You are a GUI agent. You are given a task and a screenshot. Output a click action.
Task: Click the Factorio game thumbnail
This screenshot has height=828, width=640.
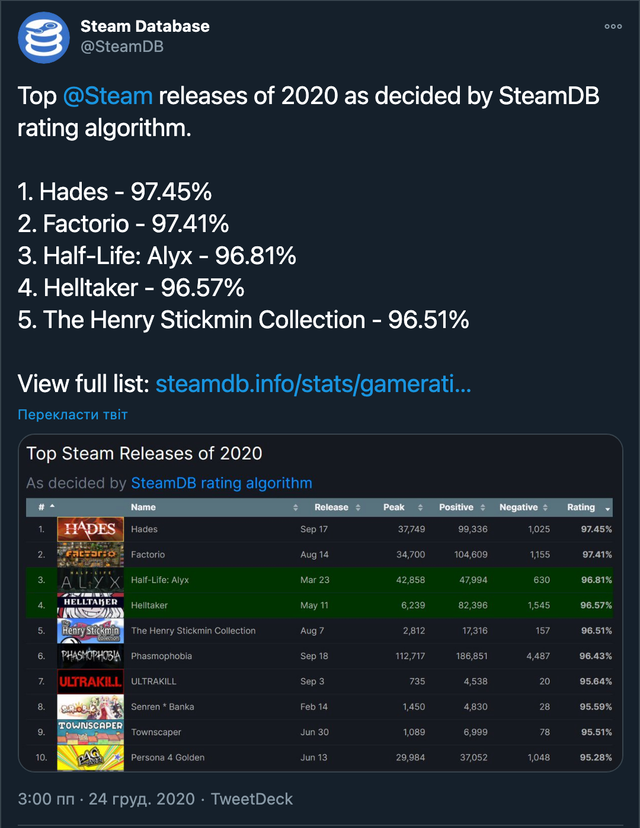pos(91,554)
